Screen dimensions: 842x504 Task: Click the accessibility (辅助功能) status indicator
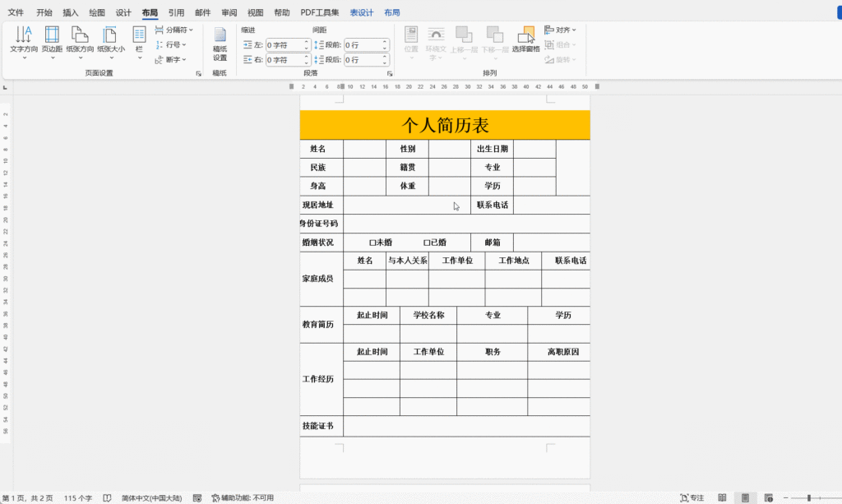pyautogui.click(x=243, y=498)
